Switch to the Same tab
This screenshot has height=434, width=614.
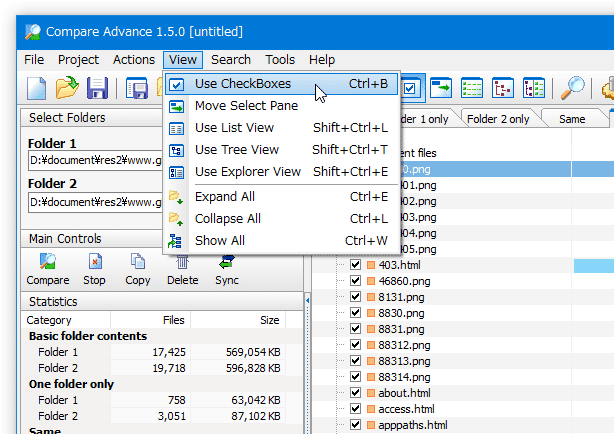click(572, 119)
